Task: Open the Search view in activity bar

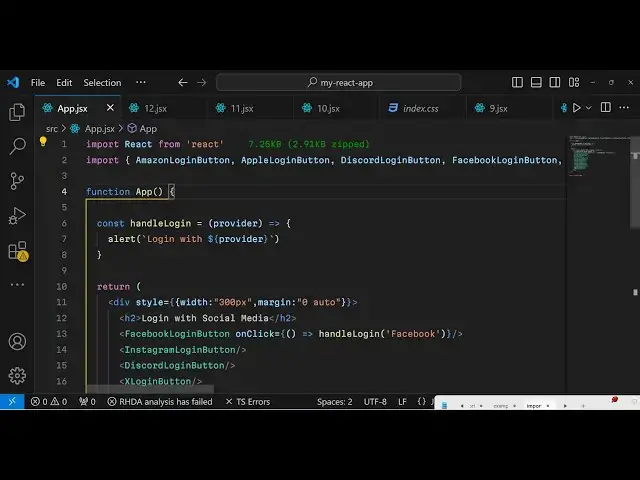Action: [17, 146]
